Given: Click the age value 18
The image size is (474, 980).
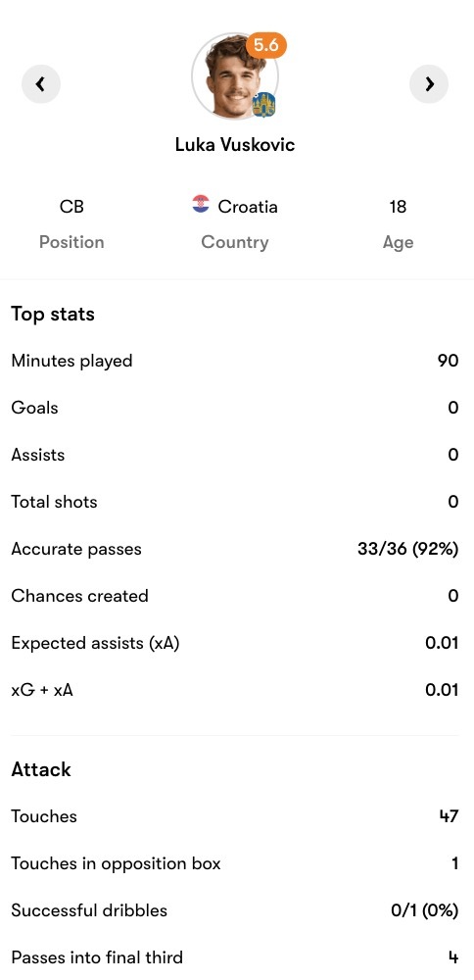Looking at the screenshot, I should click(398, 206).
